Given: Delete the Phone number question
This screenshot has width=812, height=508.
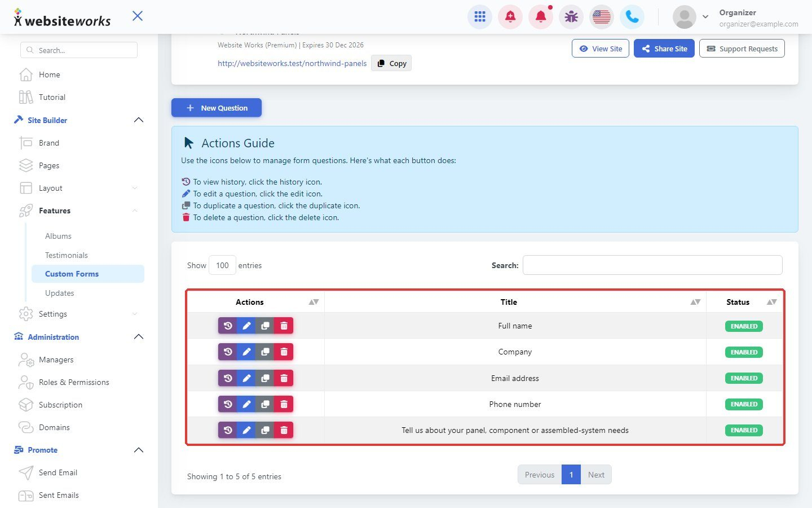Looking at the screenshot, I should [284, 404].
